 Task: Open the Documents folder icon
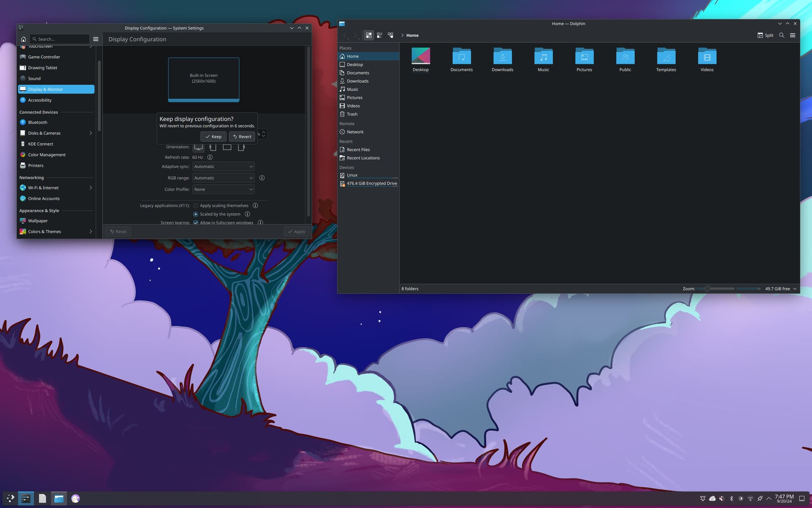click(x=461, y=56)
